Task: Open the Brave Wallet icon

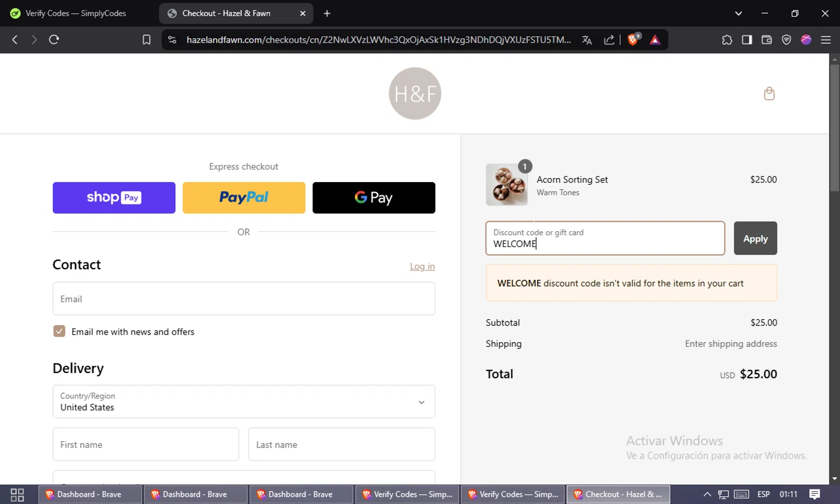Action: (x=767, y=40)
